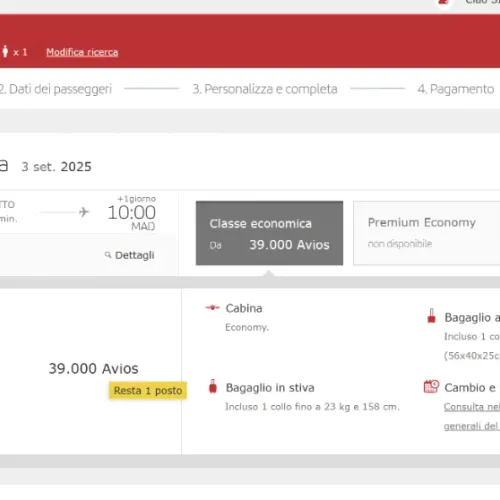Choose Classe economica 39.000 Avios fare
The height and width of the screenshot is (500, 500).
coord(269,233)
